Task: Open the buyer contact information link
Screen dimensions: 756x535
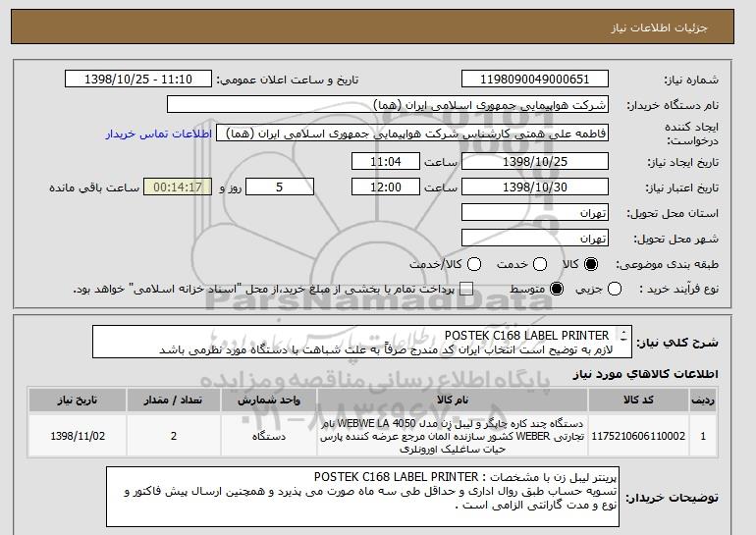Action: point(159,134)
